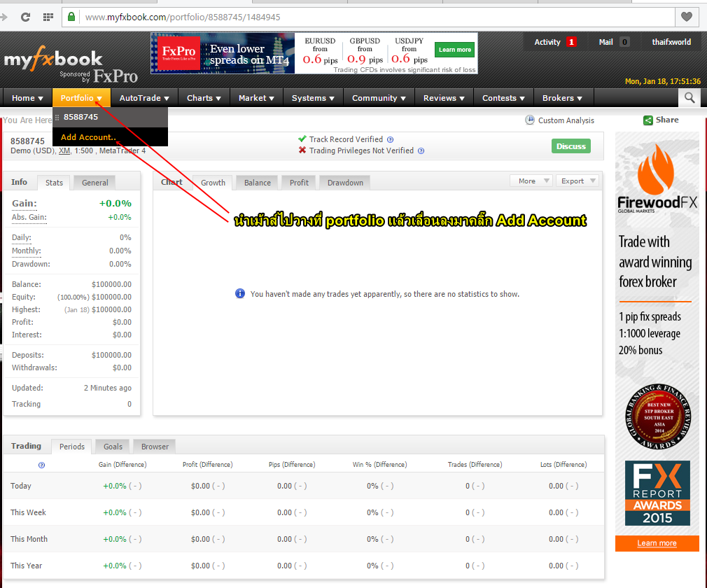Viewport: 707px width, 588px height.
Task: Expand the Charts menu
Action: coord(204,98)
